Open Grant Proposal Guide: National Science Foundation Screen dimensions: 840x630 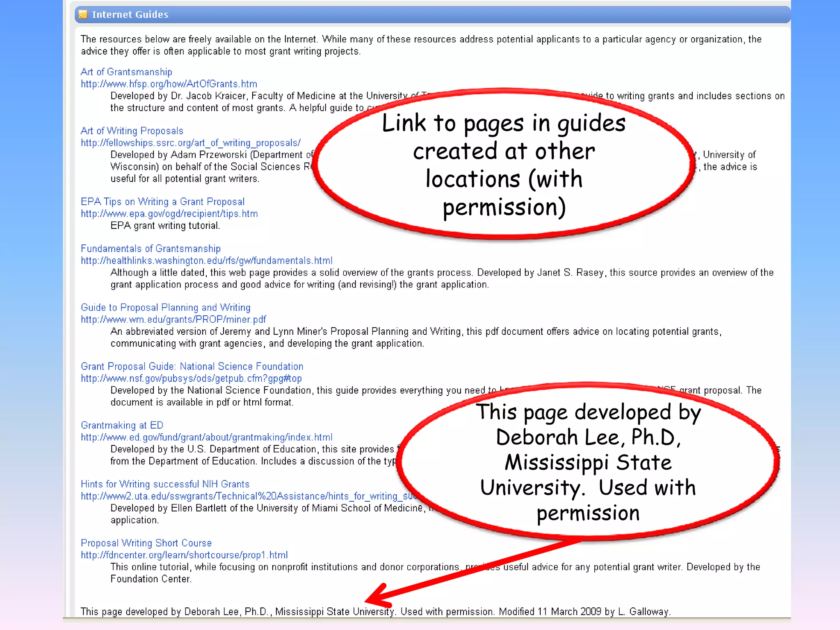(192, 366)
